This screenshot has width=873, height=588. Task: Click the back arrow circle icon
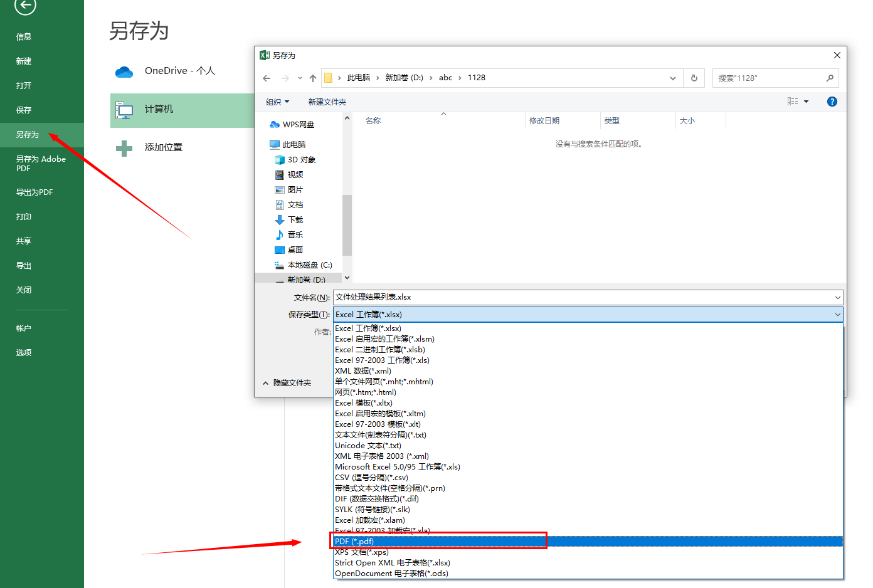[x=25, y=6]
